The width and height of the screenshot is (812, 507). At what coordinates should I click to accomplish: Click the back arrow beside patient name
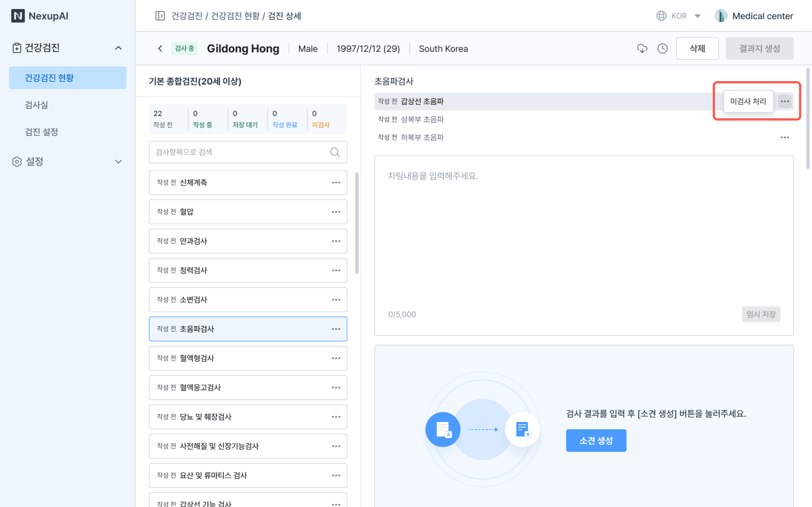click(160, 49)
